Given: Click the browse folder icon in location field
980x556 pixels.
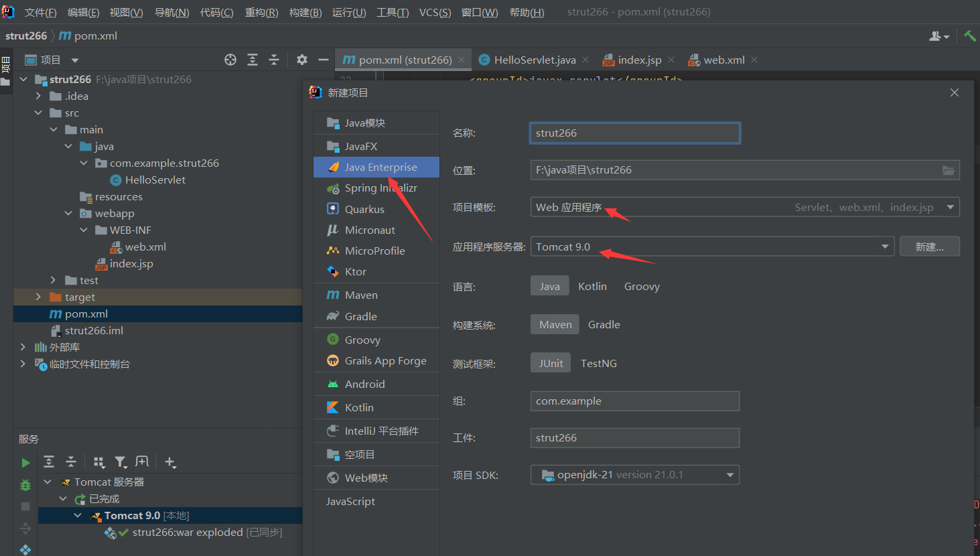Looking at the screenshot, I should point(949,170).
